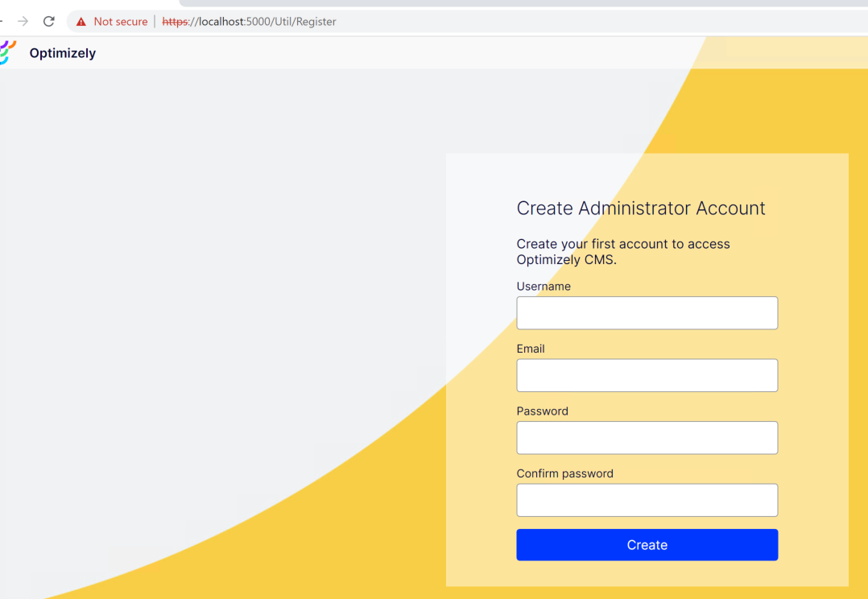
Task: Click the 'Create your first account' description text
Action: (x=623, y=251)
